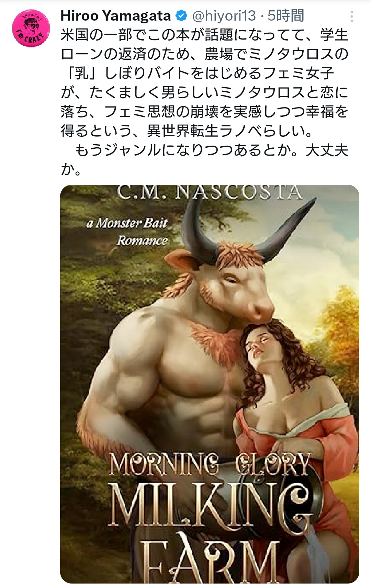Open the 5時間 timestamp link

286,15
